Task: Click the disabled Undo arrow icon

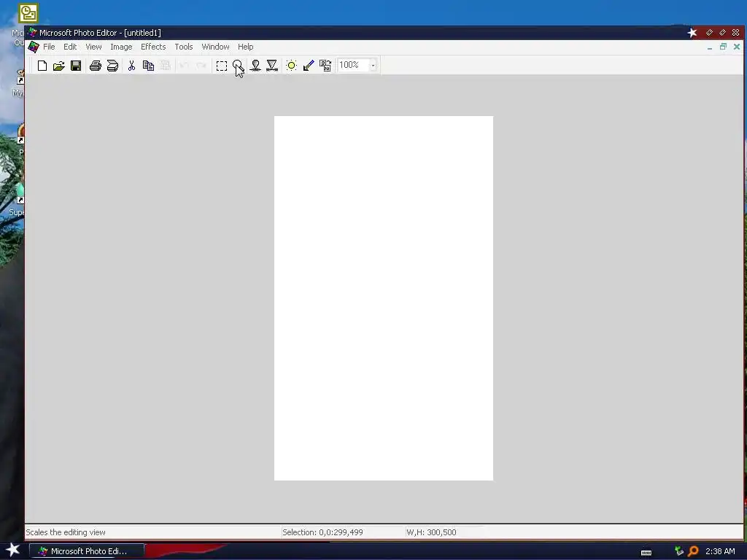Action: pos(185,66)
